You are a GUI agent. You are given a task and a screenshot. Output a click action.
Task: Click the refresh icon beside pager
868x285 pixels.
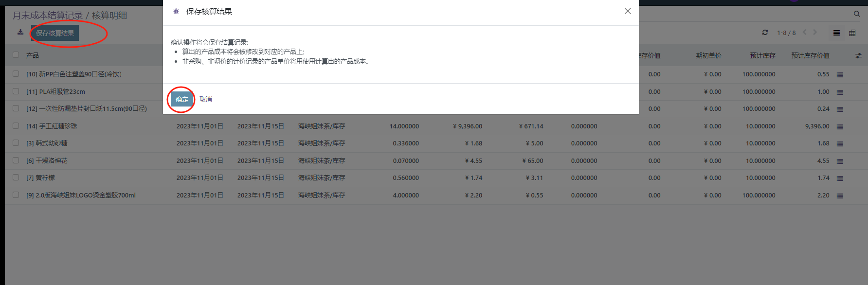765,33
